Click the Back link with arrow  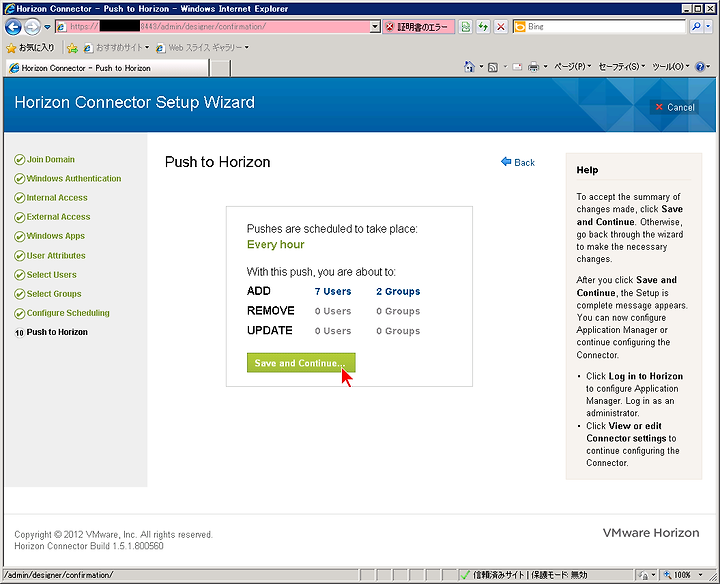[518, 162]
